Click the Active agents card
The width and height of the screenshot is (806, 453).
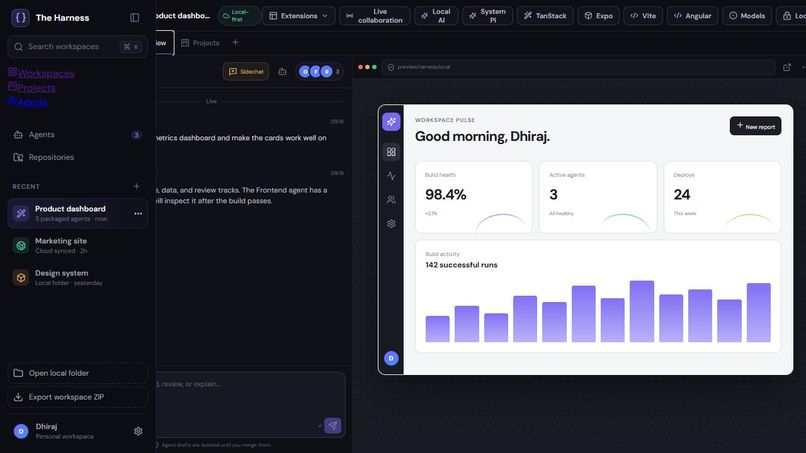coord(598,197)
